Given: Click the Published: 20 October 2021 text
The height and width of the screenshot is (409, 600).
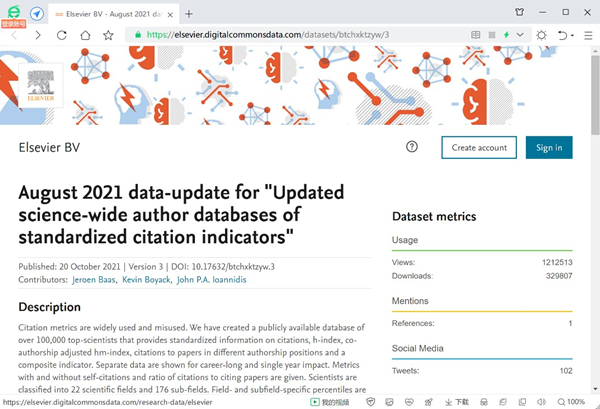Looking at the screenshot, I should pos(69,267).
